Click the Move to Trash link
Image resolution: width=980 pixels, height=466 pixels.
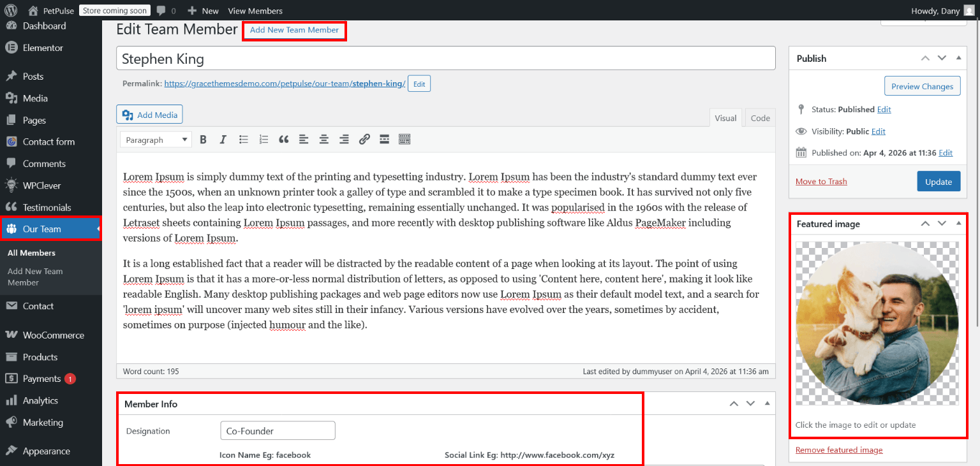[821, 182]
